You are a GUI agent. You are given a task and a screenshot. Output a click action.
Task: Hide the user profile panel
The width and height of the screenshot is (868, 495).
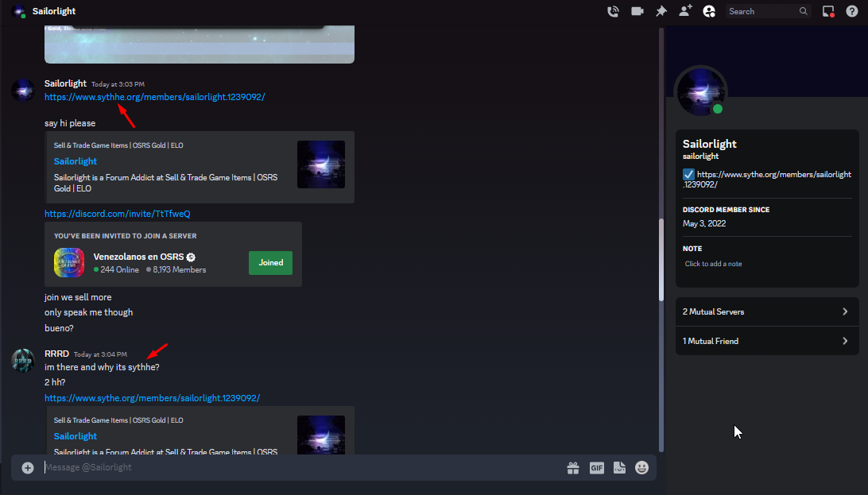pyautogui.click(x=709, y=11)
